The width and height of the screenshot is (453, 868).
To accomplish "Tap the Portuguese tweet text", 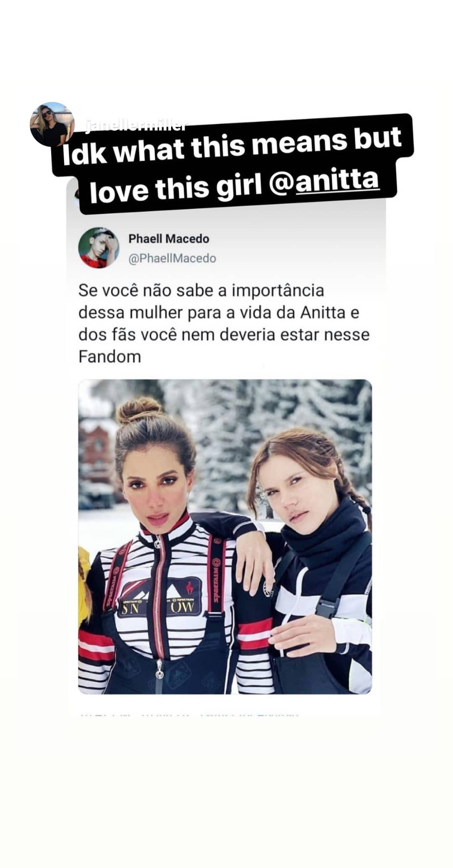I will point(224,324).
